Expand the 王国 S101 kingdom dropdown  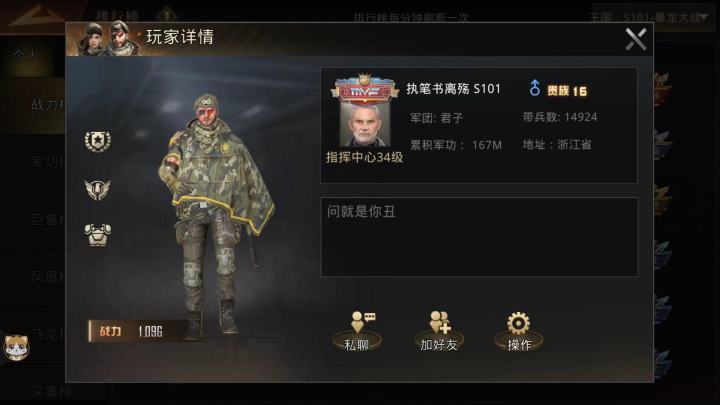651,18
